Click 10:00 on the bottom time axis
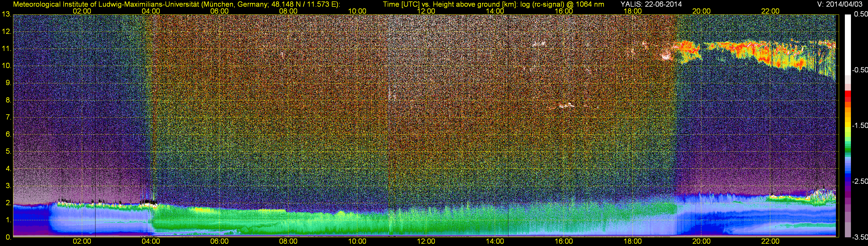Image resolution: width=868 pixels, height=246 pixels. tap(357, 241)
